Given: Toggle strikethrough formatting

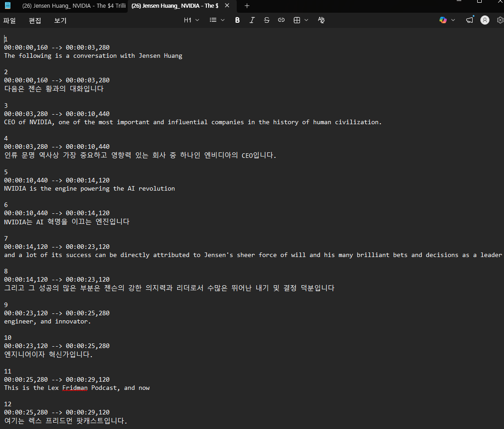Looking at the screenshot, I should [267, 20].
